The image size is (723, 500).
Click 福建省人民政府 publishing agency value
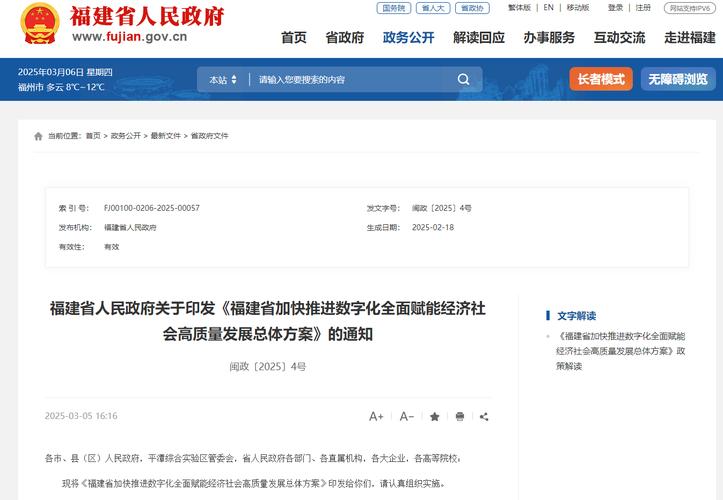pos(130,227)
